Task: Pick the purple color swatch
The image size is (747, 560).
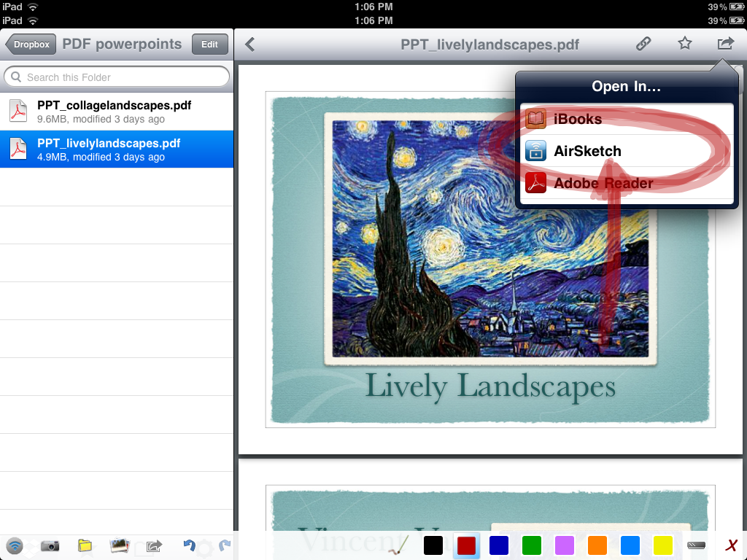Action: (565, 545)
